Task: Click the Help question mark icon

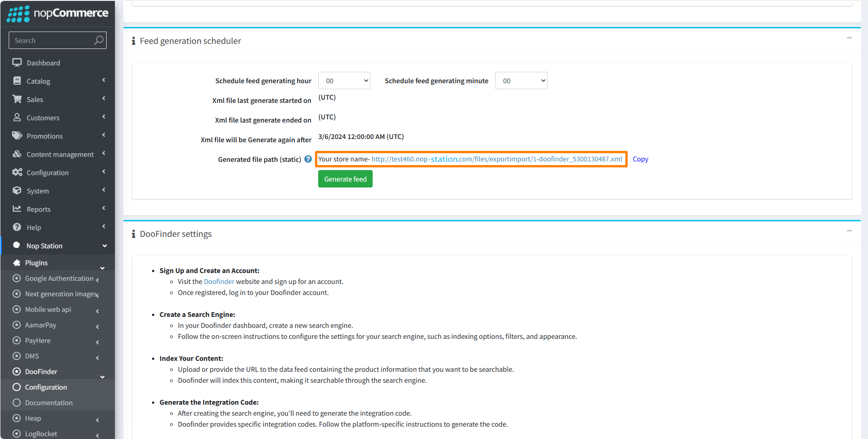Action: point(17,227)
